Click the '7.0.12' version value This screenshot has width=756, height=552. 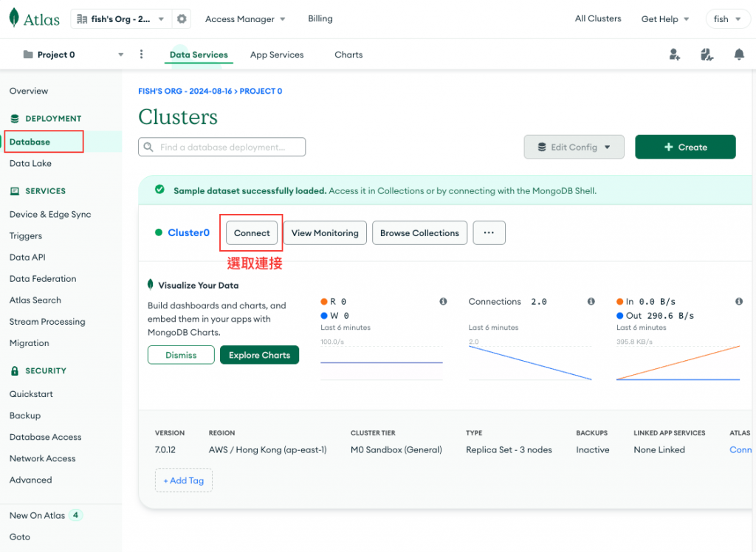(x=165, y=450)
